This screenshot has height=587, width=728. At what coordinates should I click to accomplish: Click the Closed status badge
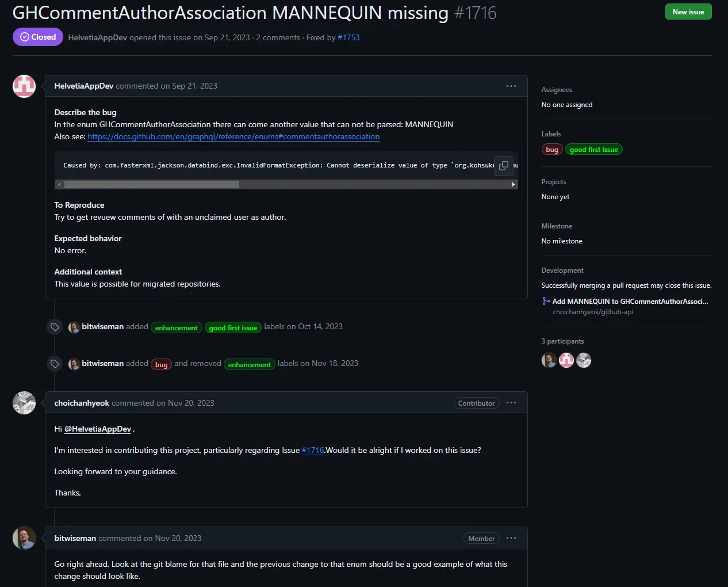point(38,37)
